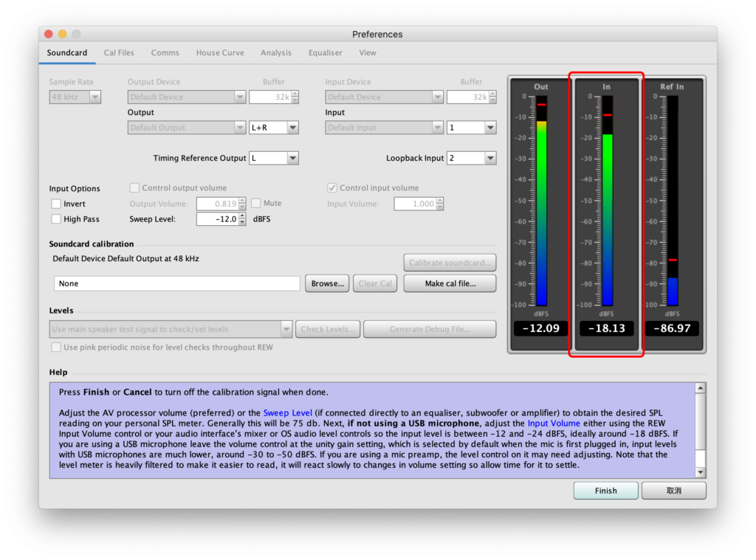
Task: Switch to the Cal Files tab
Action: coord(119,53)
